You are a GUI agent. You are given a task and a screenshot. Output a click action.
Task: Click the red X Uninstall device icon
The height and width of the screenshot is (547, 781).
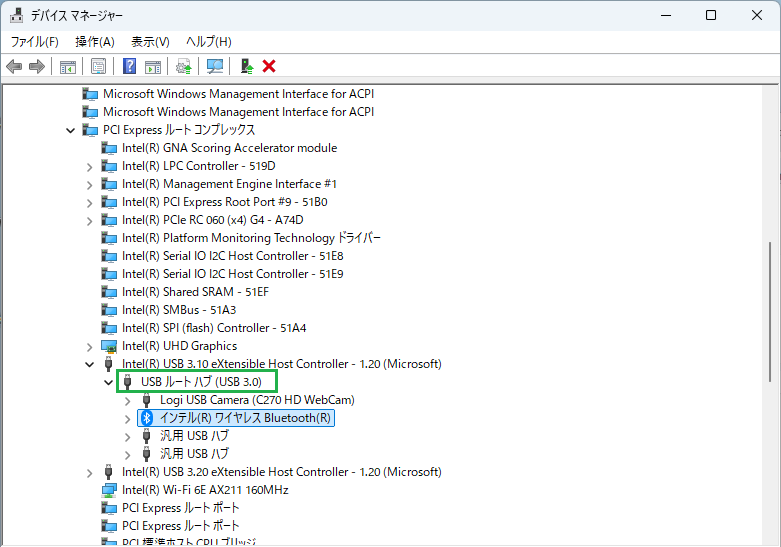[269, 66]
